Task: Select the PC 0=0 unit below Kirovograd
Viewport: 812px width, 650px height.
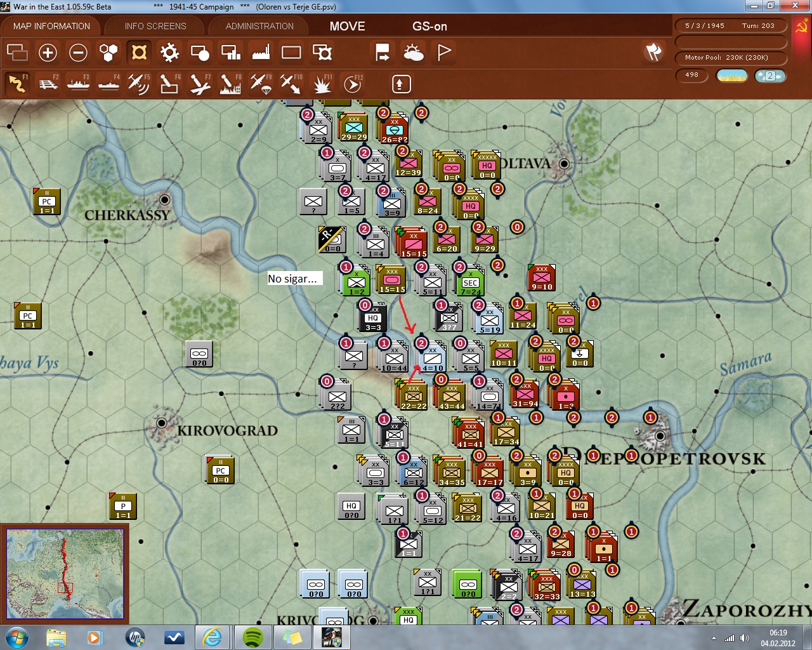Action: pyautogui.click(x=220, y=470)
